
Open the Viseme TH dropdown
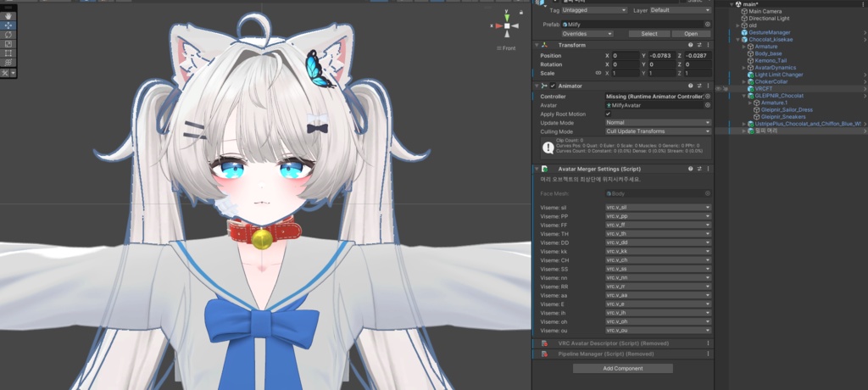coord(658,234)
